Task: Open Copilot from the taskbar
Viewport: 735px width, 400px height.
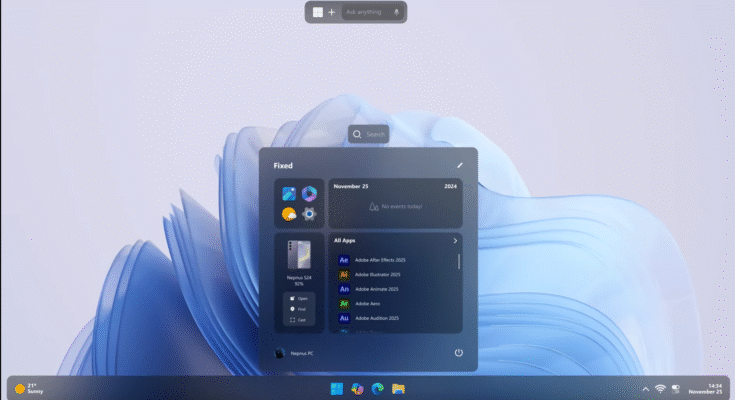Action: 357,389
